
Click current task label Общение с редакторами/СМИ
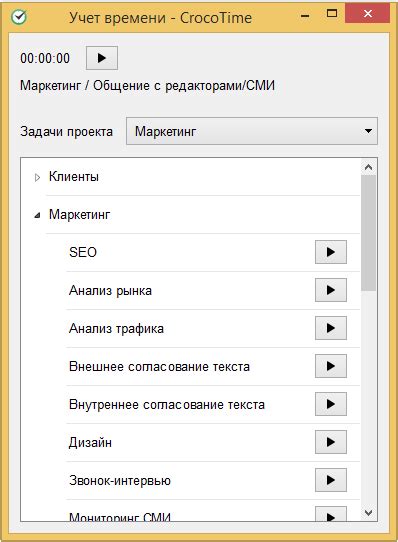coord(184,85)
